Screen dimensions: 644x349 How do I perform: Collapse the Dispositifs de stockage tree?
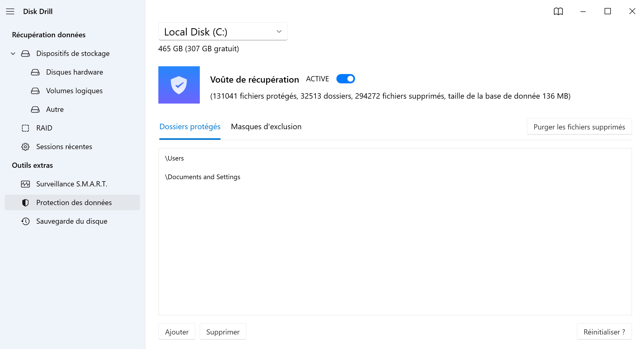13,54
